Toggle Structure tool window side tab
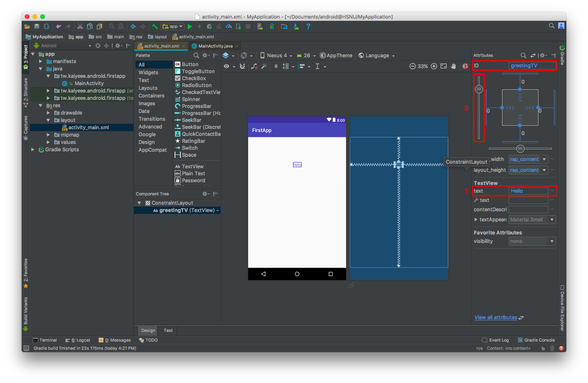The width and height of the screenshot is (588, 383). 26,92
